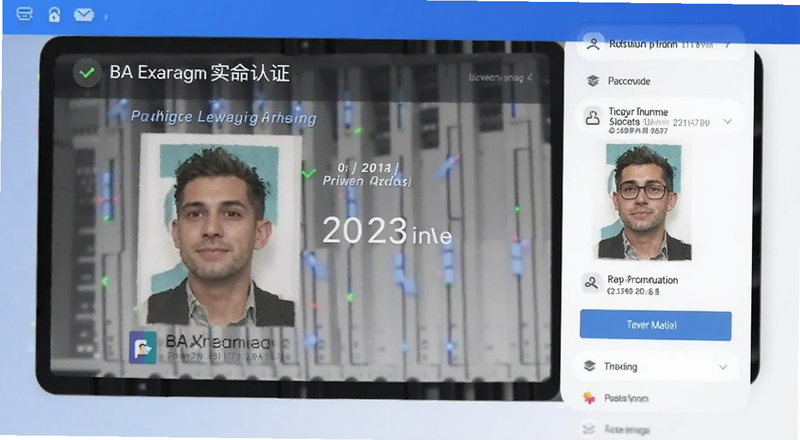Click the Pashigce Lewagig Arheing text
The image size is (800, 440).
coord(223,117)
